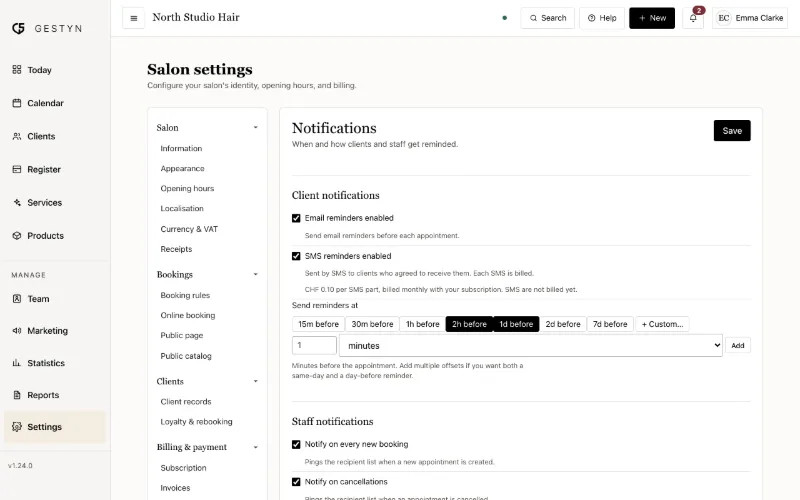Click the Search button
Screen dimensions: 800x500
click(547, 18)
